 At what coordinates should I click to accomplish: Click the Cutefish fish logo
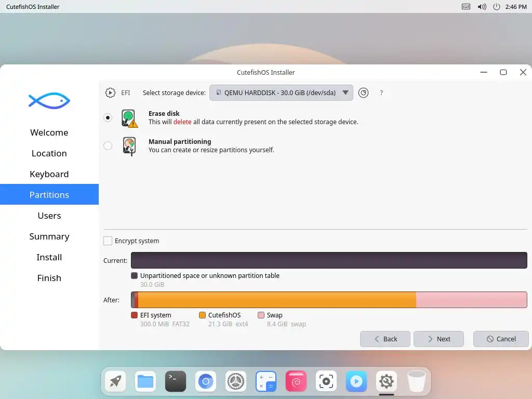[49, 101]
